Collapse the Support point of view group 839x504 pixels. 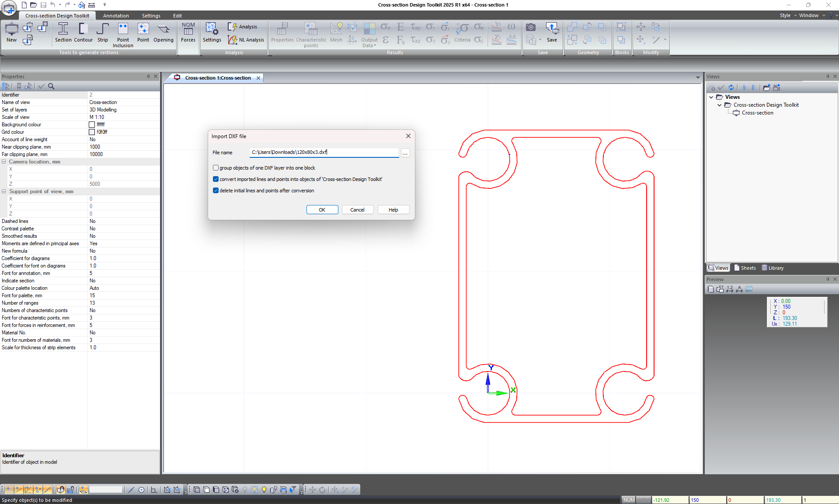pos(4,191)
